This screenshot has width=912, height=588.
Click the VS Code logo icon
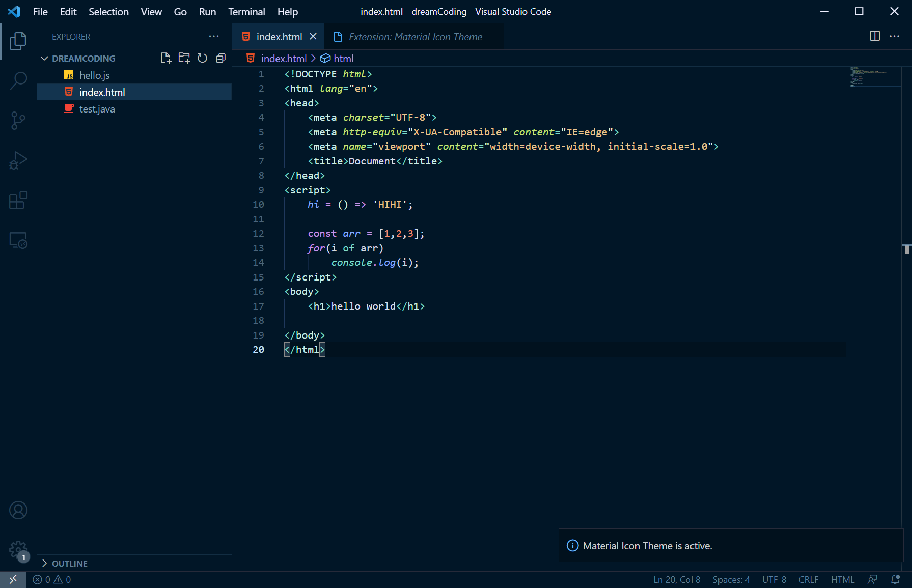(x=14, y=11)
